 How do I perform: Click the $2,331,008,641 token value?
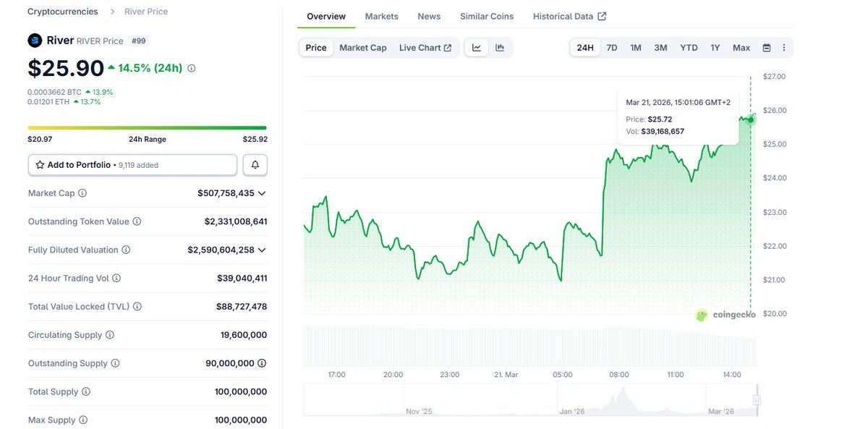coord(236,221)
